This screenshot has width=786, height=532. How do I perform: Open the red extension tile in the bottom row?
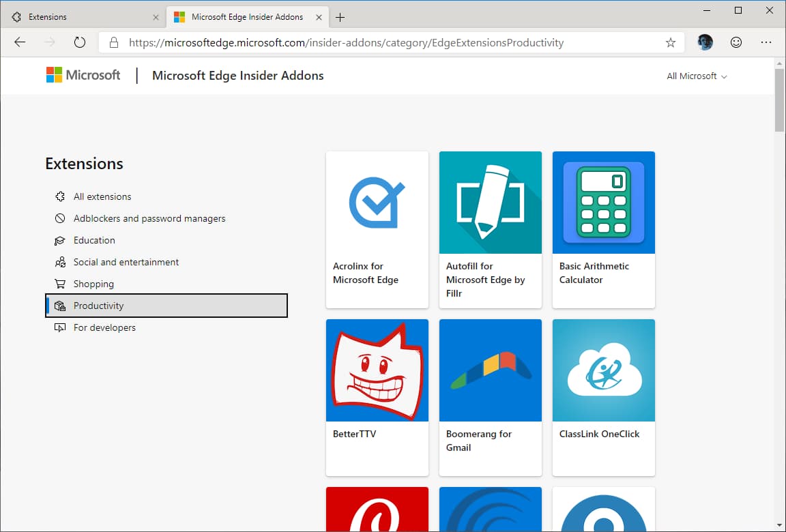click(377, 509)
